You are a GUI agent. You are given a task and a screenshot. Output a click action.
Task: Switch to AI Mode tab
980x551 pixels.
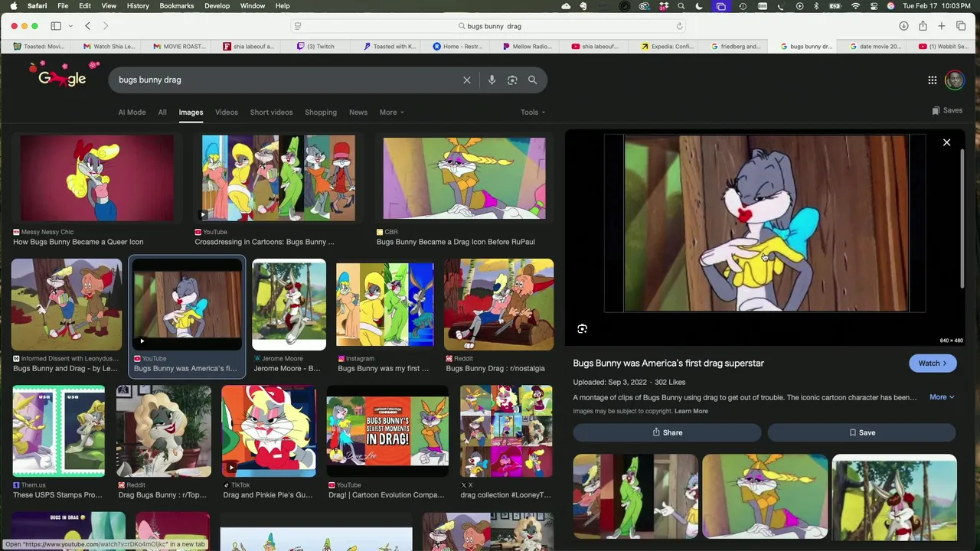132,112
